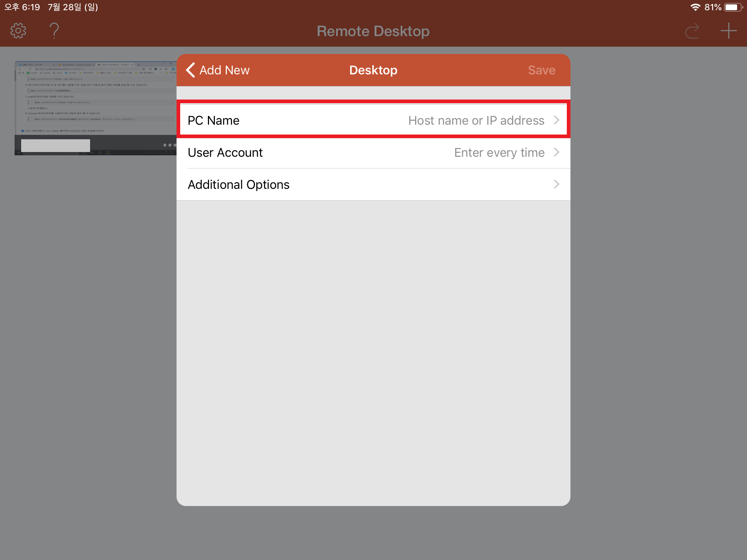Screen dimensions: 747x560
Task: Tap the clock time in status bar
Action: (x=22, y=7)
